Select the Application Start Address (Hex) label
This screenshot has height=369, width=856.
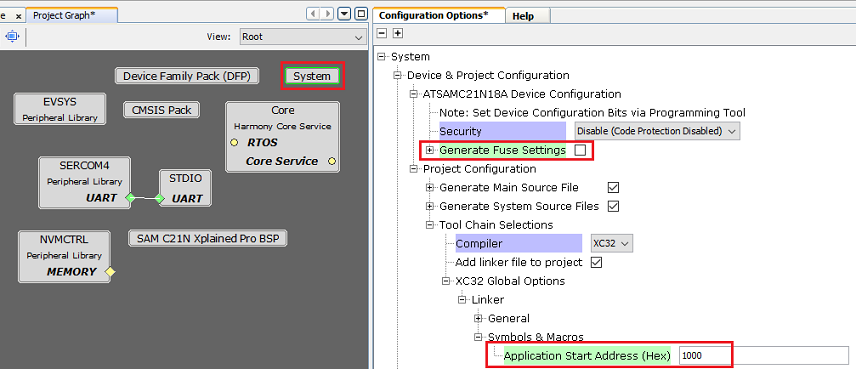[587, 356]
